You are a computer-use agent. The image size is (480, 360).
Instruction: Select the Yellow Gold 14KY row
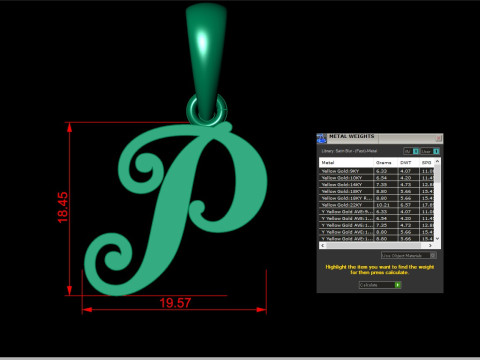[x=377, y=184]
